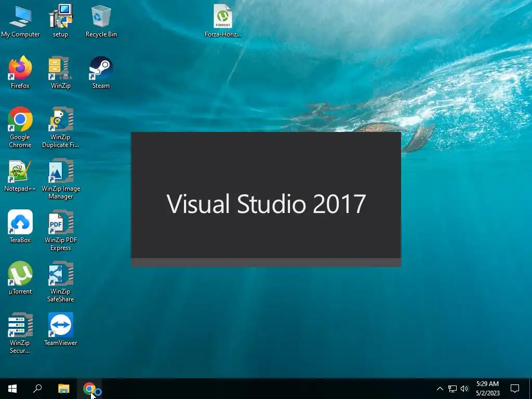Select the Google Chrome desktop shortcut
The image size is (532, 399).
click(x=20, y=127)
